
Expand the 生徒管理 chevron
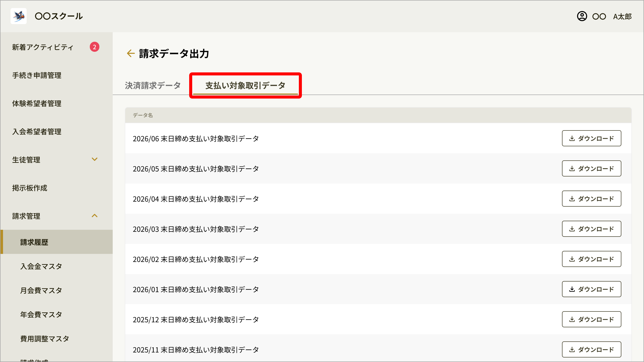point(95,159)
